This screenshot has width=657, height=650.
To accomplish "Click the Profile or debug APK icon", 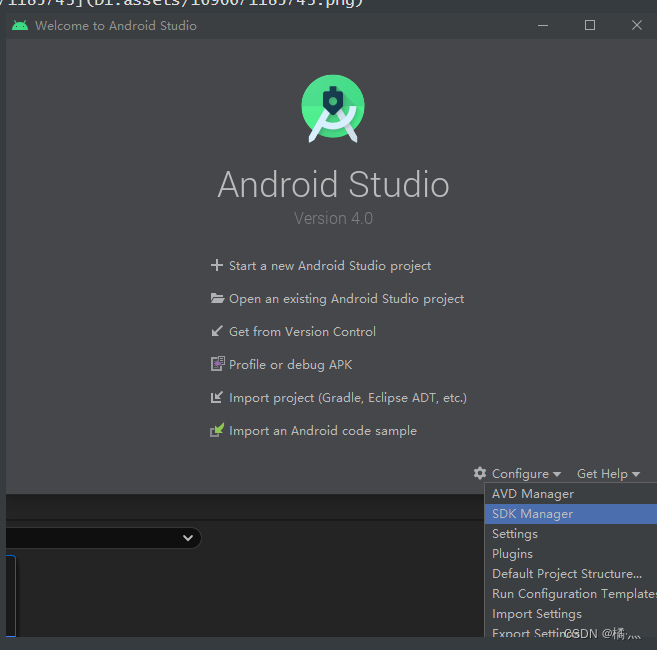I will point(217,364).
